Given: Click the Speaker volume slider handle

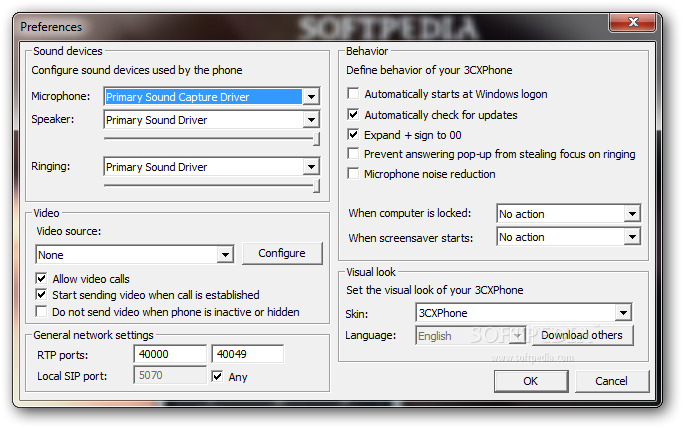Looking at the screenshot, I should pos(317,139).
